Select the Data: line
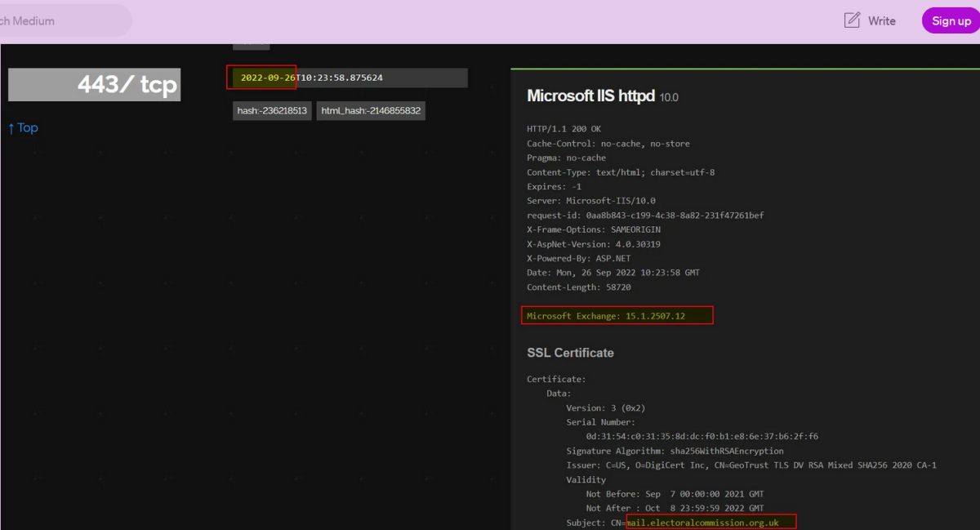The image size is (980, 530). [x=559, y=394]
